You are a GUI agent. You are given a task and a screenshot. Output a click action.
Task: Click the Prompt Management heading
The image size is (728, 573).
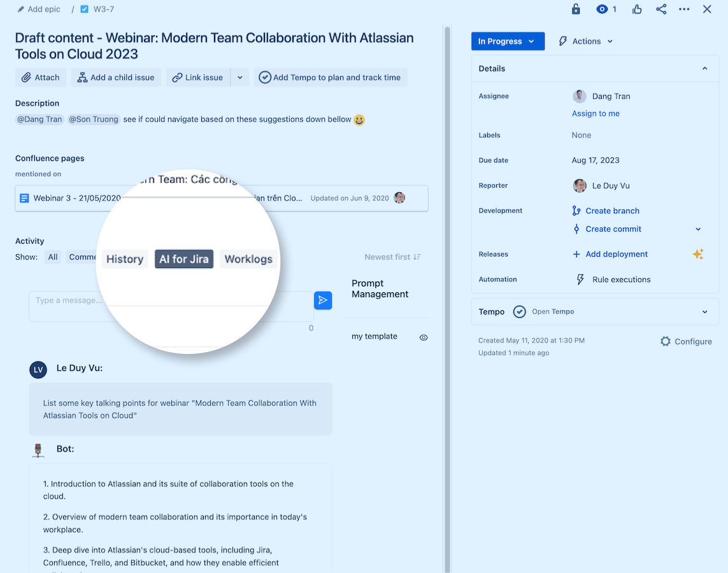[380, 288]
